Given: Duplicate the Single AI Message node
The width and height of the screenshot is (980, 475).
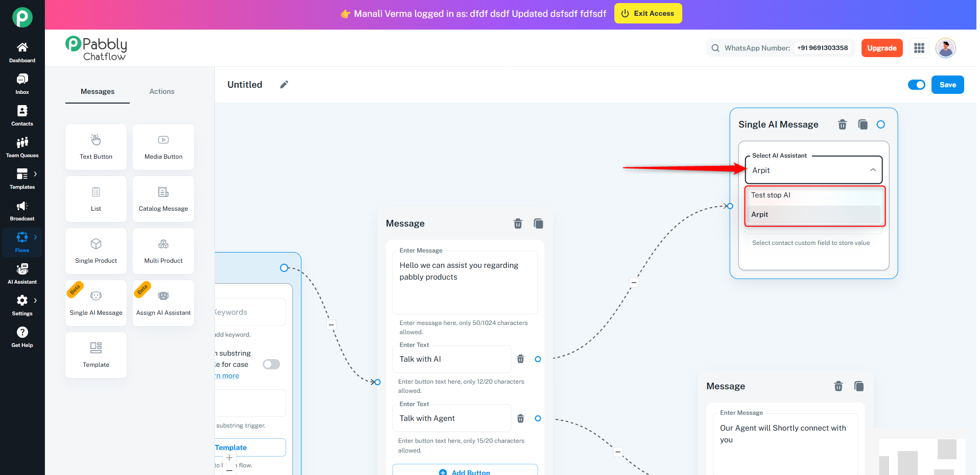Looking at the screenshot, I should (x=863, y=124).
